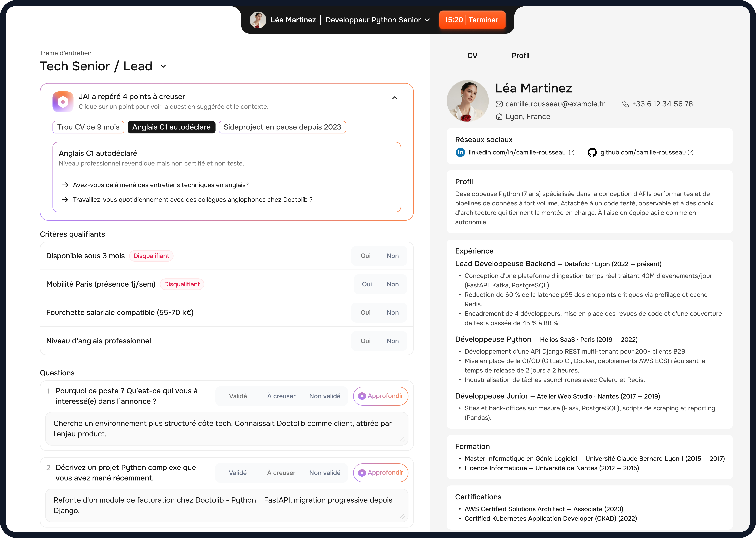Image resolution: width=756 pixels, height=538 pixels.
Task: Select the Anglais C1 autodéclaré chip
Action: click(x=171, y=127)
